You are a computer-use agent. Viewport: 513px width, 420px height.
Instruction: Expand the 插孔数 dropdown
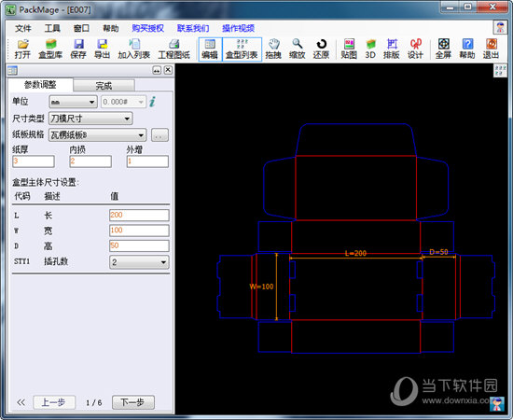coord(139,262)
